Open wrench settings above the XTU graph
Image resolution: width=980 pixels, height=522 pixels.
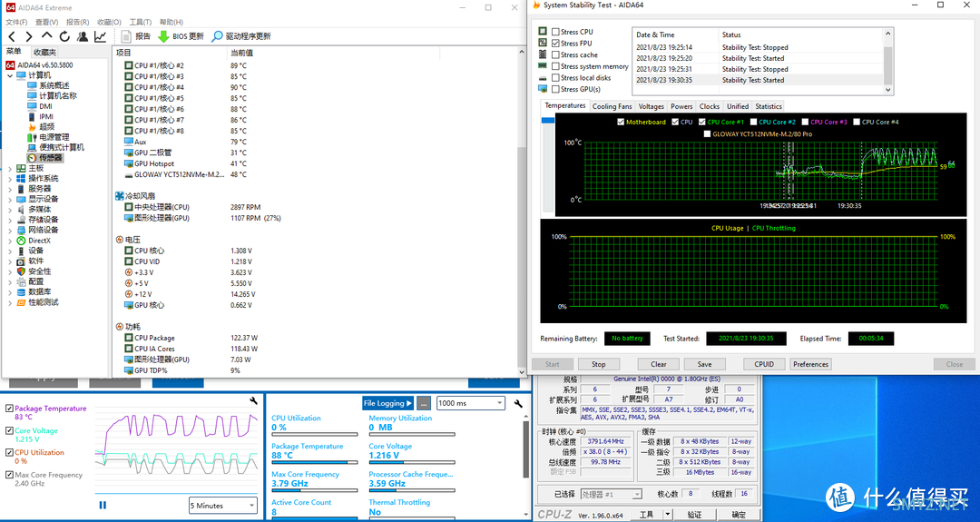[254, 400]
